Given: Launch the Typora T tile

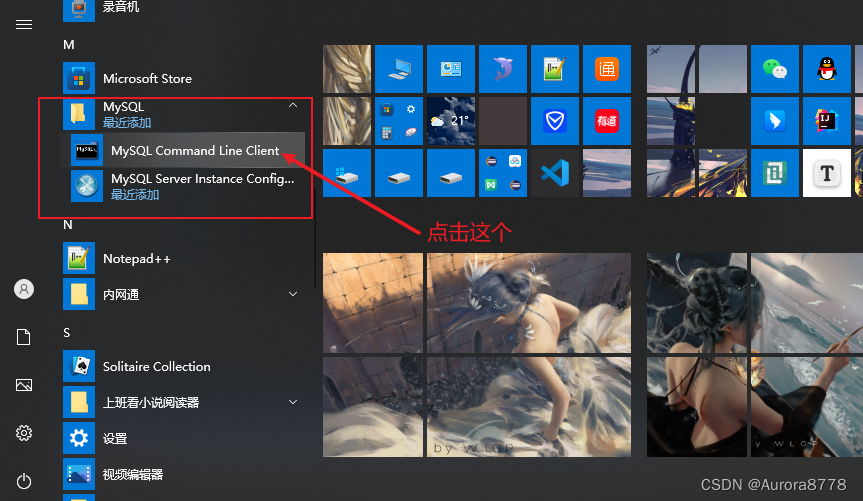Looking at the screenshot, I should click(827, 173).
